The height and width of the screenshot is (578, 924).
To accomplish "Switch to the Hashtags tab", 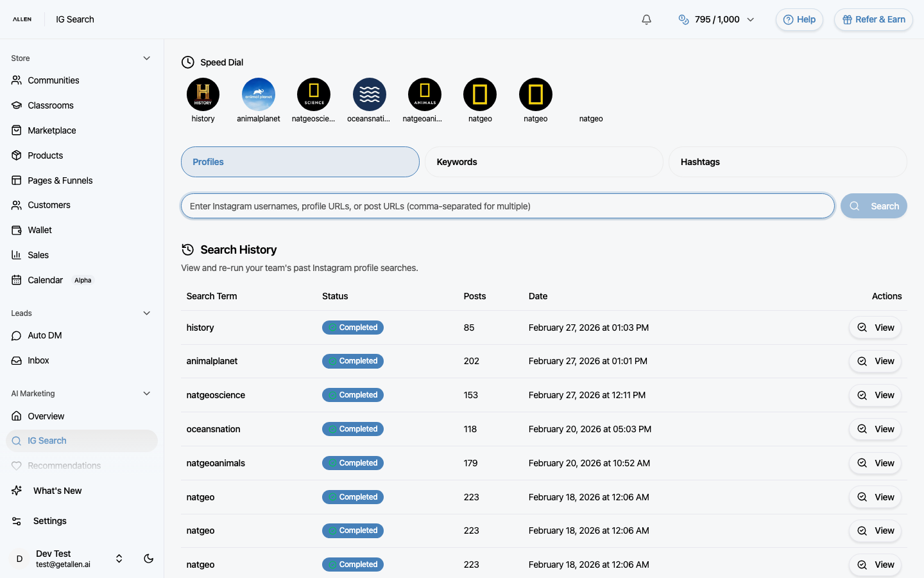I will [x=787, y=161].
